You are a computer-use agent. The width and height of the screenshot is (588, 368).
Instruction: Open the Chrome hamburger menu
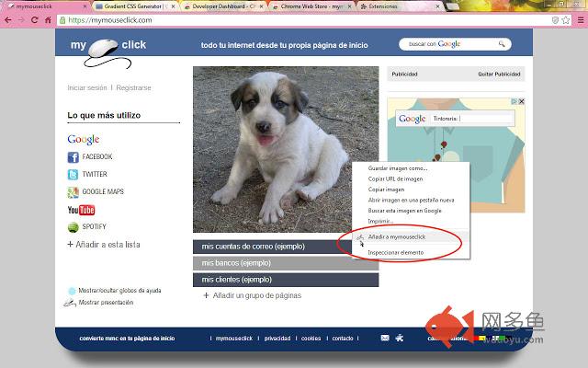coord(581,20)
